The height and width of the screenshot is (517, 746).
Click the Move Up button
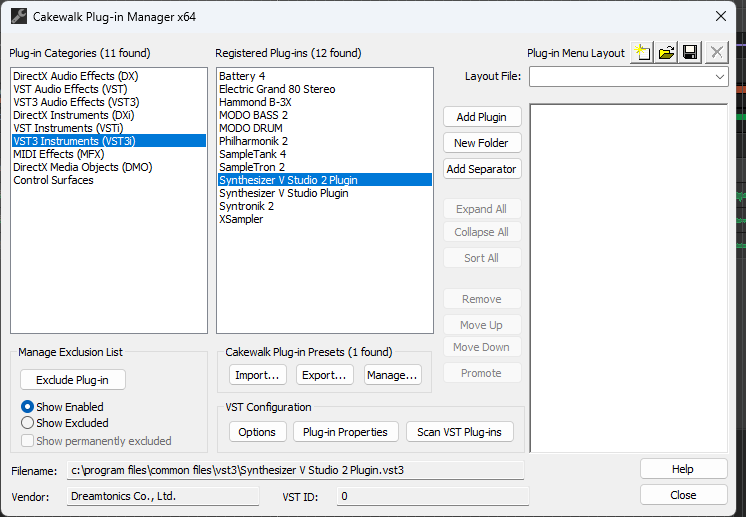482,325
